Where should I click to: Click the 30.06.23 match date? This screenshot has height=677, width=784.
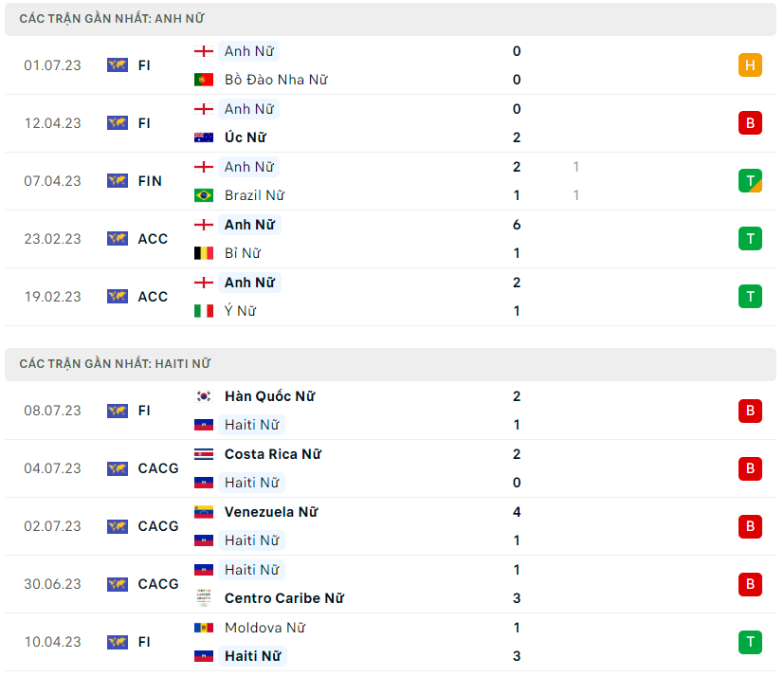coord(53,584)
